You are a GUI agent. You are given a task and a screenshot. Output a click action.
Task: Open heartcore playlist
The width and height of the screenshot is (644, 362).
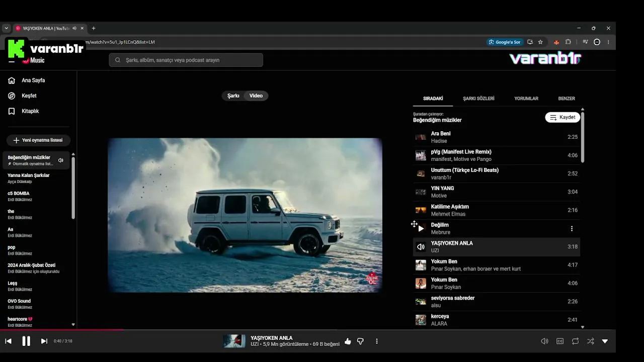[x=36, y=322]
